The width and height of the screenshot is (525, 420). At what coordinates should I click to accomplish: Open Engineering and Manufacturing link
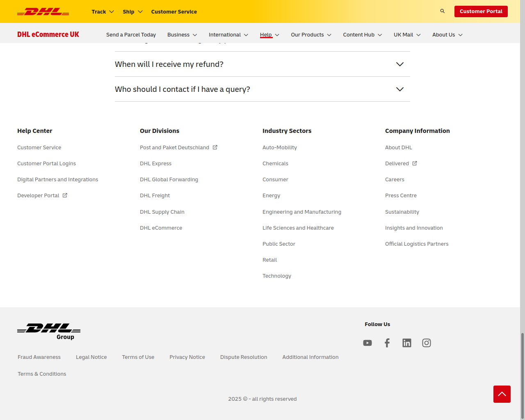(x=302, y=212)
